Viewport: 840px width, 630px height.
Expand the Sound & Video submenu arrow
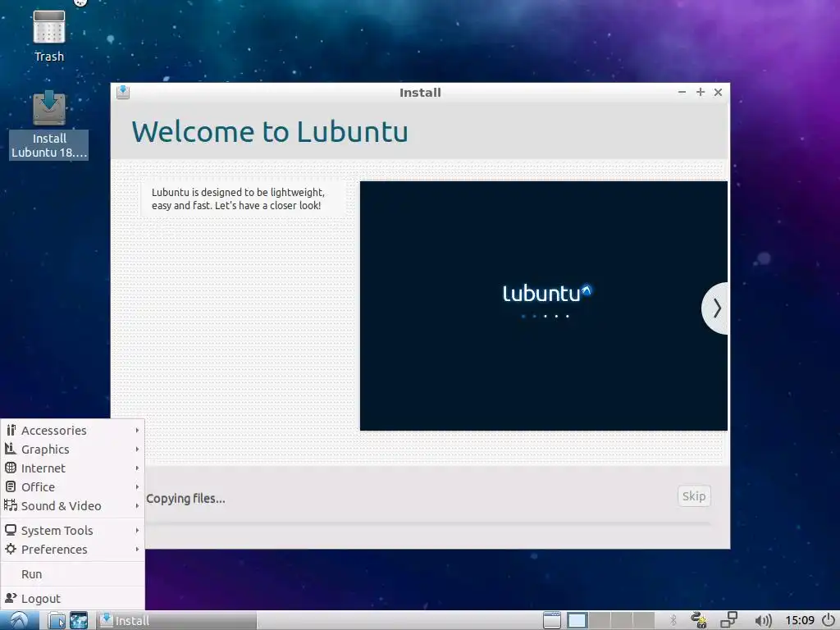(137, 505)
